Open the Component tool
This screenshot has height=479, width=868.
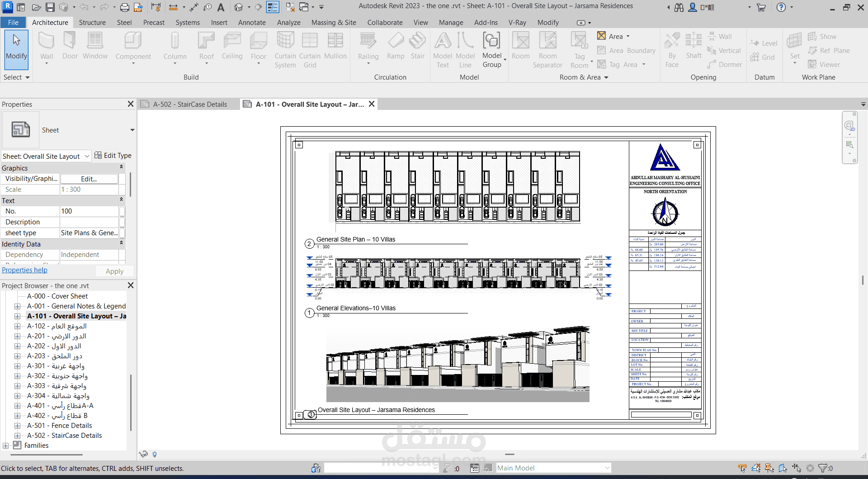click(133, 49)
